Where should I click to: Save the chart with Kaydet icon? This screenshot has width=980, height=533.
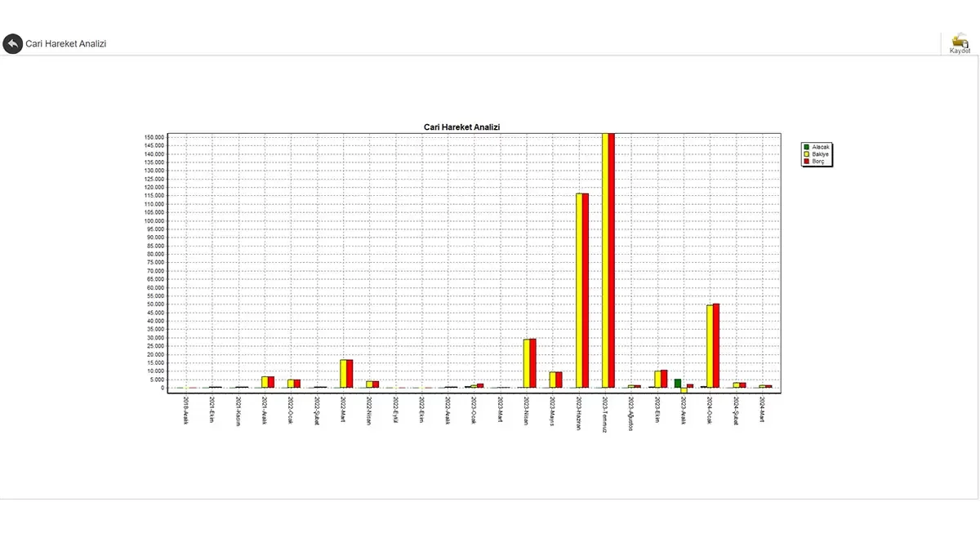960,44
